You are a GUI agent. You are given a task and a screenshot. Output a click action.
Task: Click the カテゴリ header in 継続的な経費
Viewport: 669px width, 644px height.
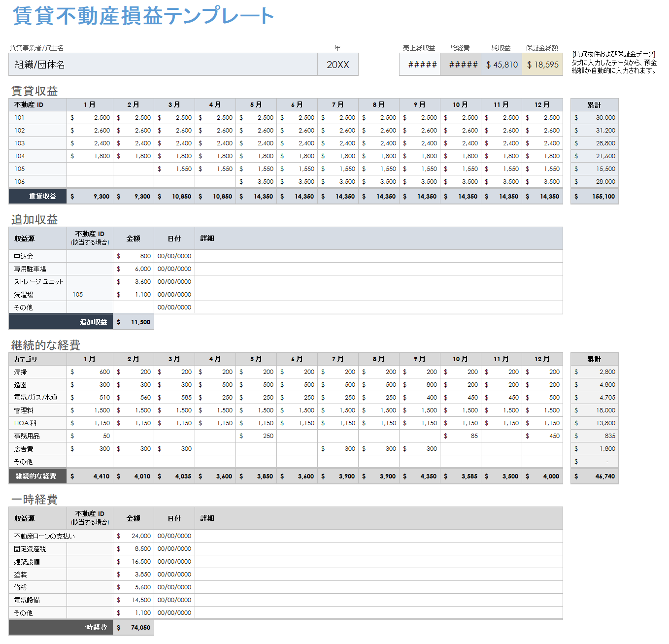[38, 359]
